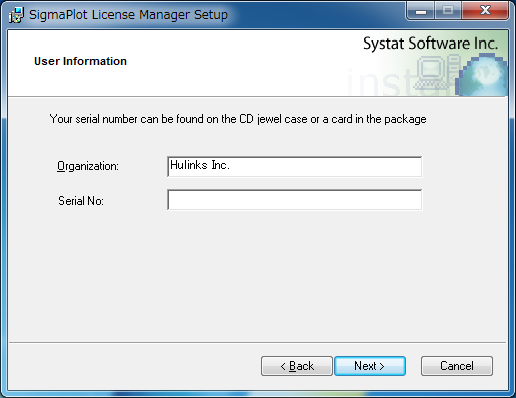Click the 'SigmaPlot License Manager Setup' title
The height and width of the screenshot is (398, 516).
(128, 15)
